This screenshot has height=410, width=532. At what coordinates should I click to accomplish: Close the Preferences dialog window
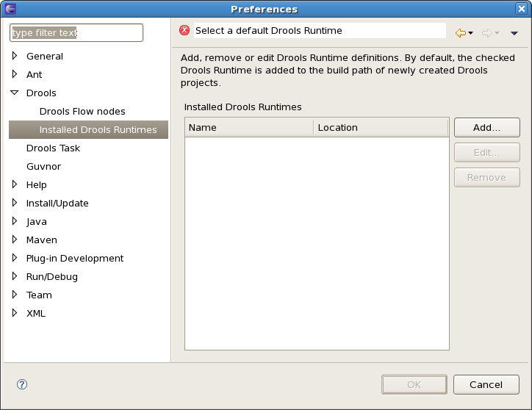522,9
